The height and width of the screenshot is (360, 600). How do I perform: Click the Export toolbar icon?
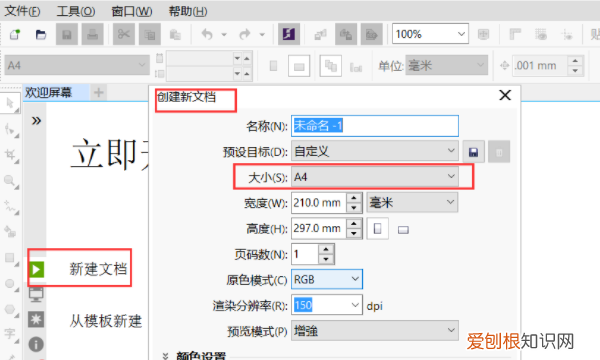click(x=346, y=34)
